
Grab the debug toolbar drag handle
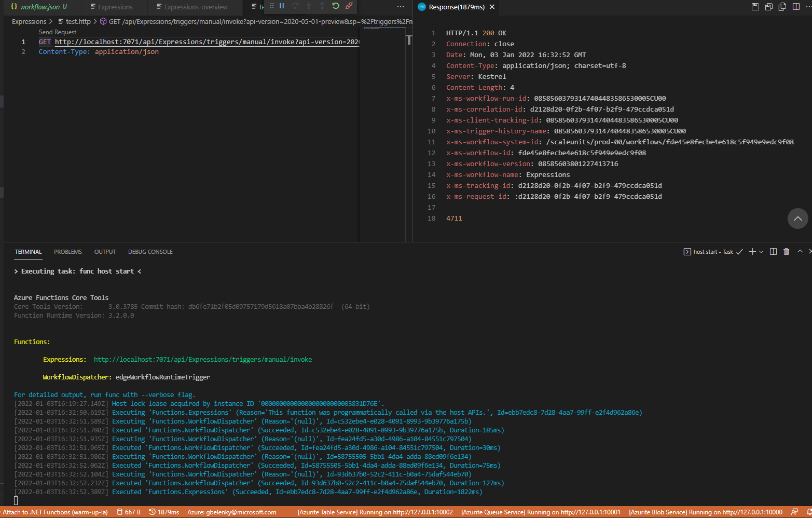tap(271, 6)
